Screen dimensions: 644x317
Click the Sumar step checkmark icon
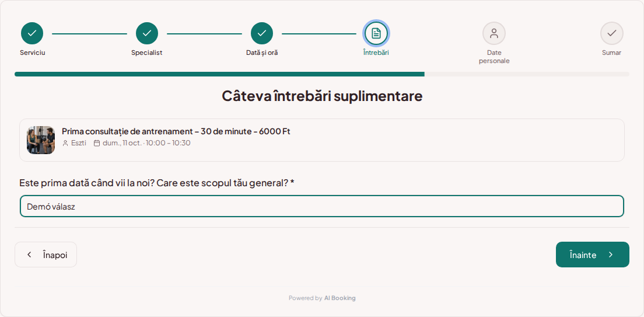point(611,33)
